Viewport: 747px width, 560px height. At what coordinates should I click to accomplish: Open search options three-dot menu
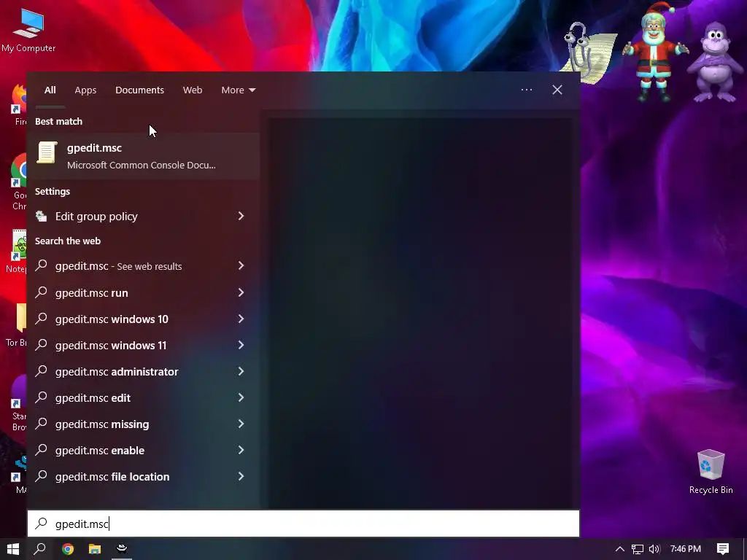coord(527,90)
